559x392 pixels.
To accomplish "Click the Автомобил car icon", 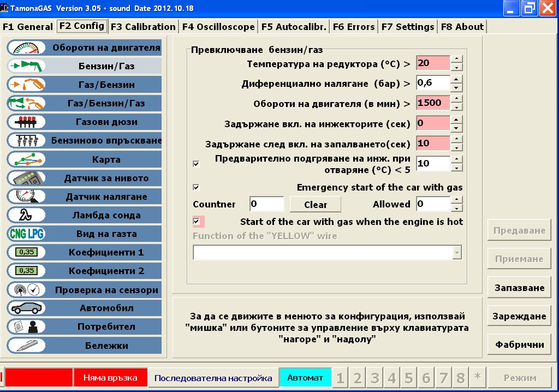I will pos(26,308).
